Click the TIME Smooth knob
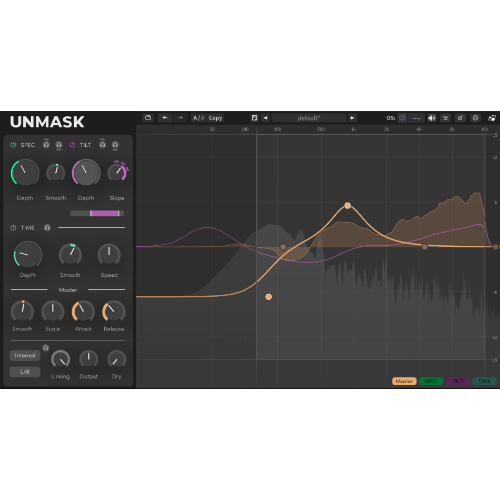This screenshot has height=500, width=500. [70, 255]
